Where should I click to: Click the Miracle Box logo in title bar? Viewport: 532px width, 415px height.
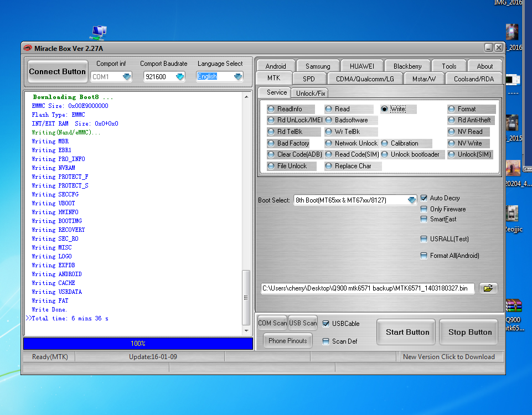tap(28, 48)
